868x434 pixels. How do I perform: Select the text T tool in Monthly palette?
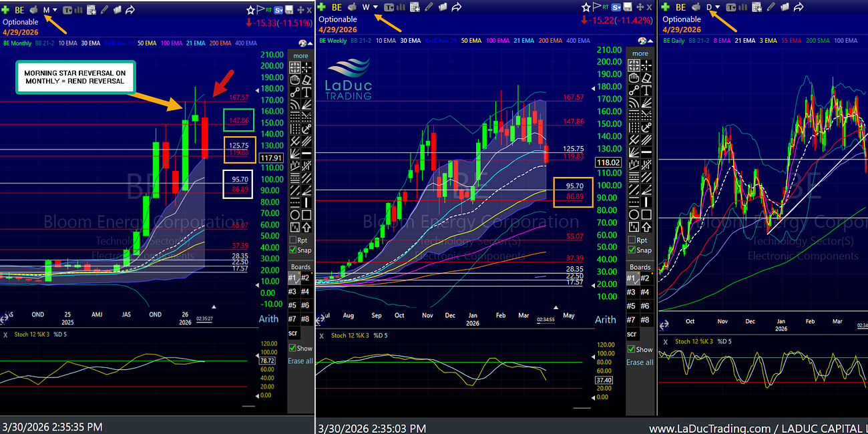(x=306, y=92)
